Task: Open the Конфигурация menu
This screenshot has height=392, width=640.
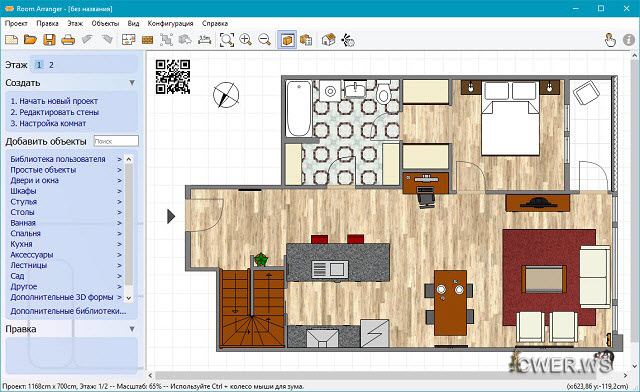Action: [170, 23]
